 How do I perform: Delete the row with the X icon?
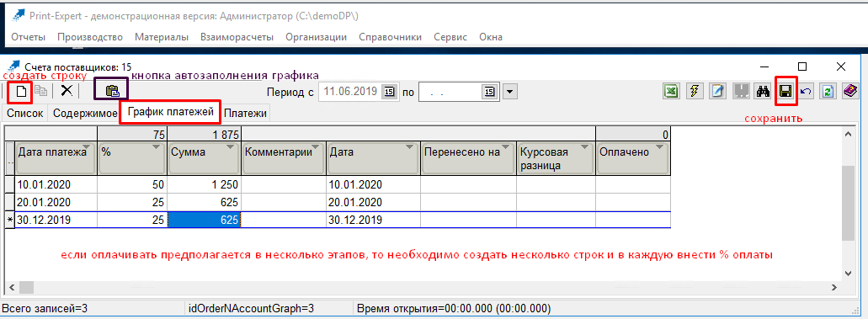pos(67,92)
